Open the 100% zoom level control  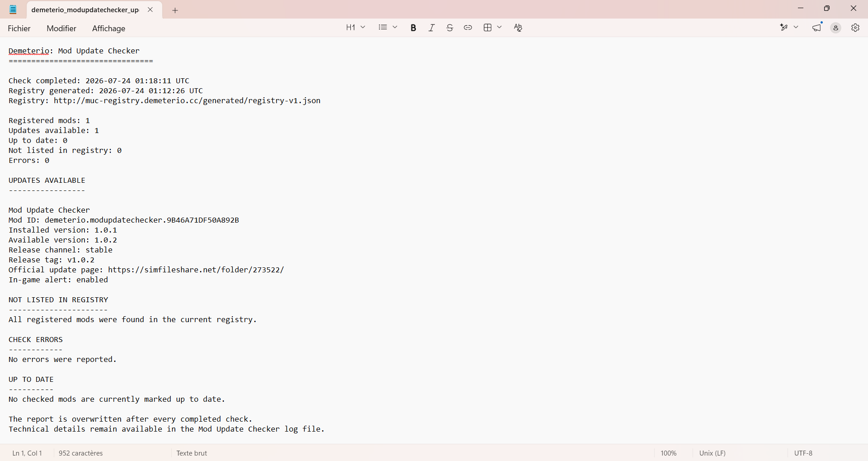pyautogui.click(x=669, y=453)
